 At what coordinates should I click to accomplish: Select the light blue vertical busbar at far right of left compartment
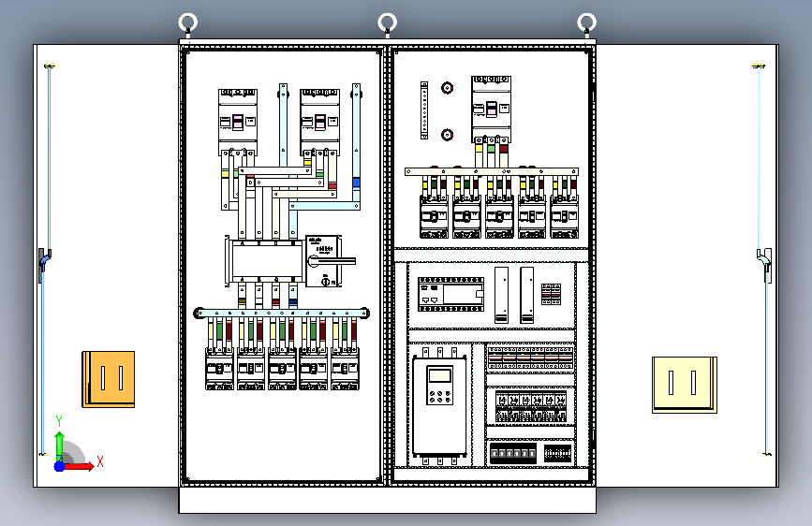[356, 143]
